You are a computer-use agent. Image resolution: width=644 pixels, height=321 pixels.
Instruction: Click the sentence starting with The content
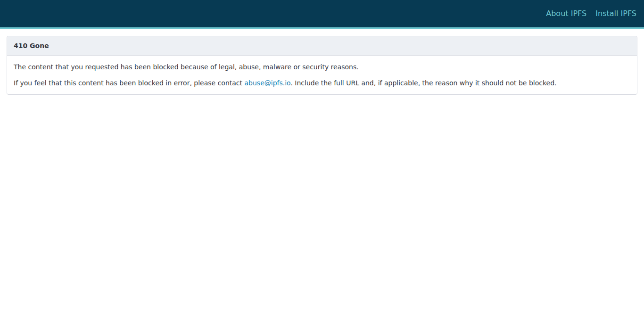tap(186, 67)
